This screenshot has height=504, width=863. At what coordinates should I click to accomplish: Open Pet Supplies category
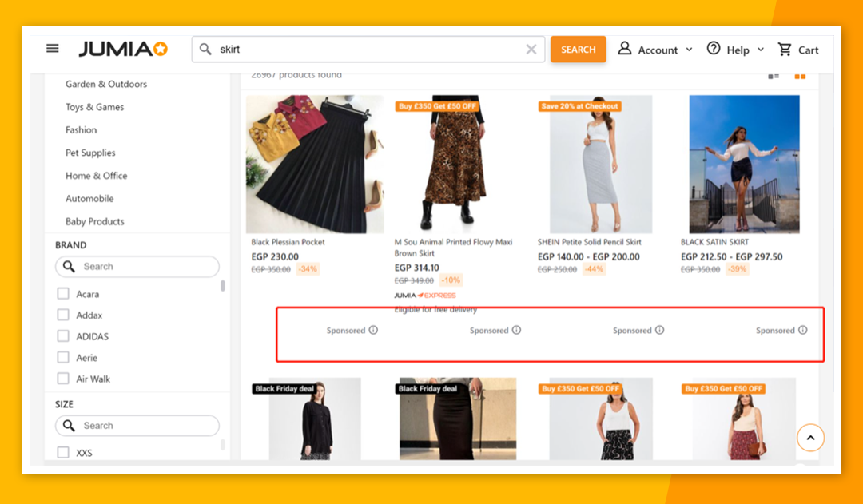pyautogui.click(x=90, y=153)
